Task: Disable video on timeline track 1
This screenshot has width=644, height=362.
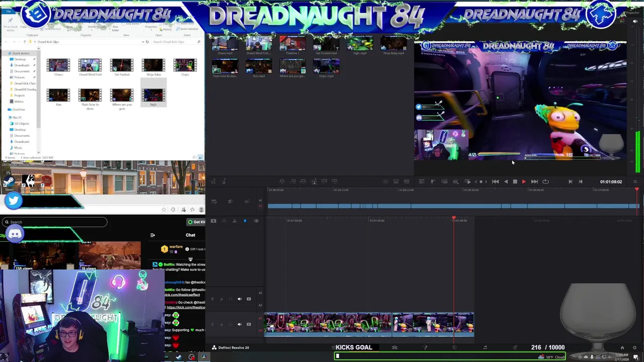Action: coord(249,324)
